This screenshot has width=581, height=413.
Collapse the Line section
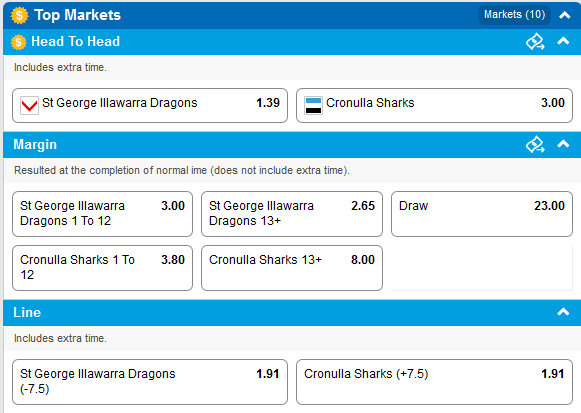click(563, 312)
